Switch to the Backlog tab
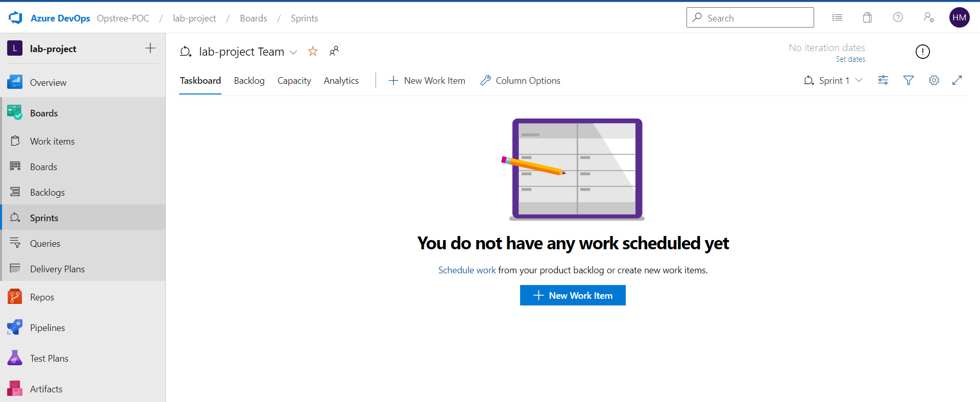 pyautogui.click(x=249, y=81)
